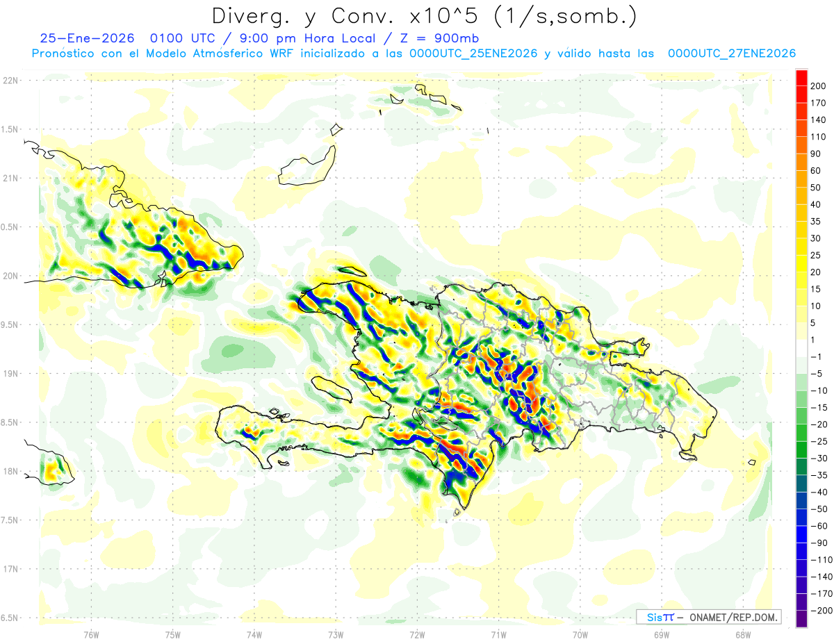Click the latitude label '22N'
834x644 pixels.
(x=10, y=80)
